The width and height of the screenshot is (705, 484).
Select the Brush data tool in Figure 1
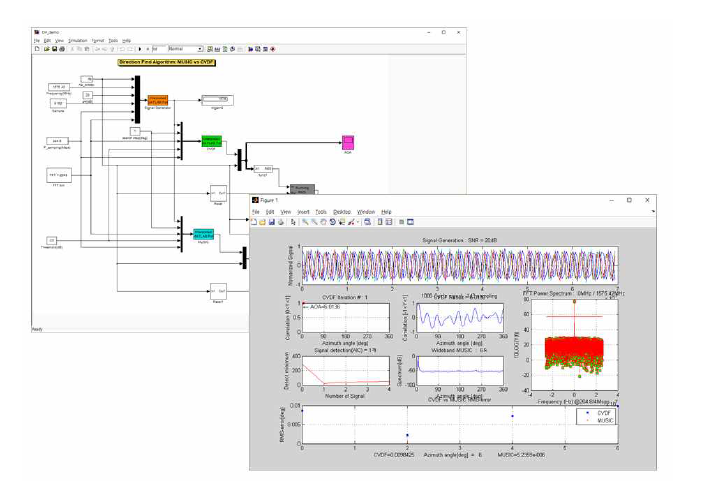(352, 222)
